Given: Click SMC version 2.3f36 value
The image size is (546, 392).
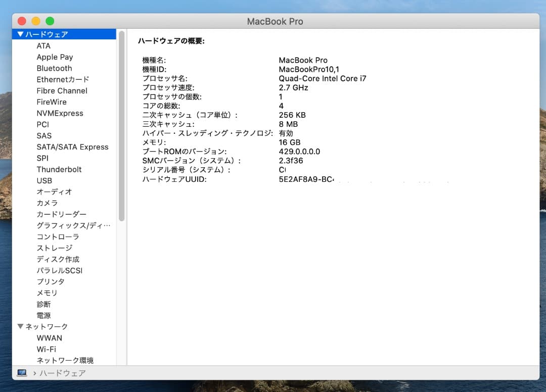Looking at the screenshot, I should (x=291, y=161).
